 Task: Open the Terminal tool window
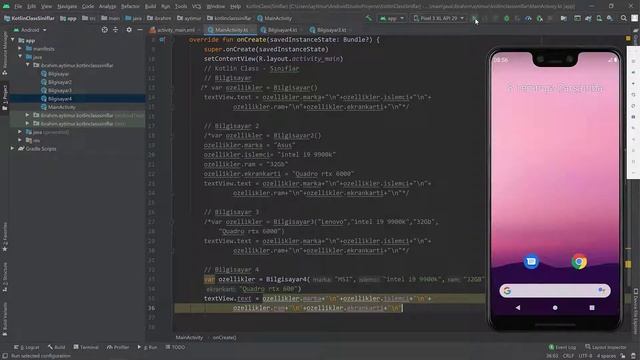coord(86,347)
